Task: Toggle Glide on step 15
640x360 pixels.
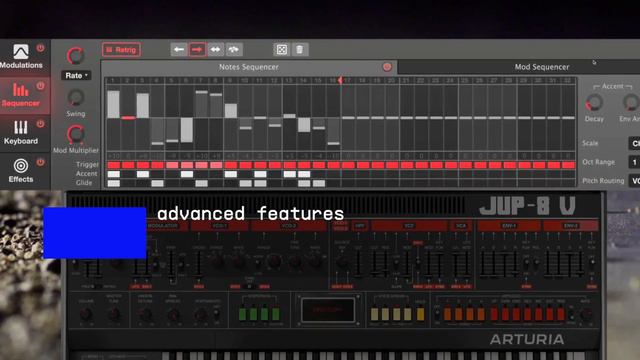Action: [319, 183]
